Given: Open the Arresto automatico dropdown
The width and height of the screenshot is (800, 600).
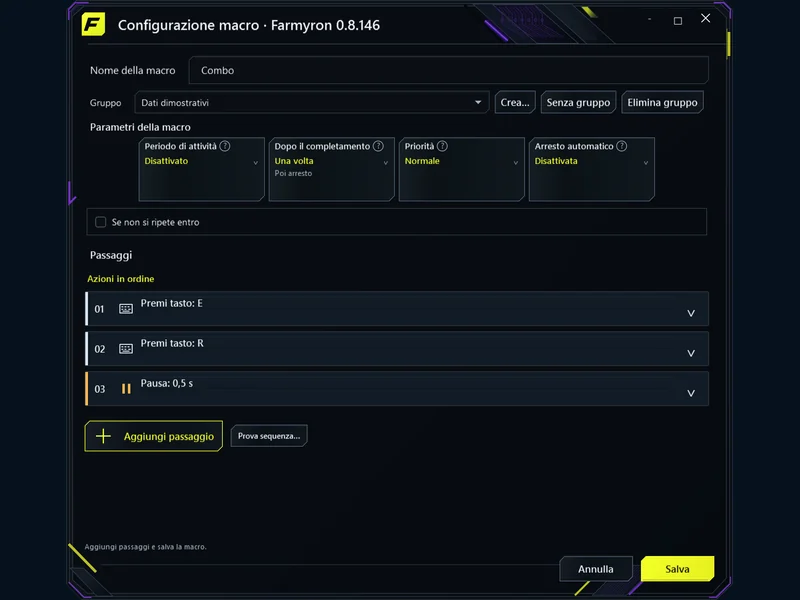Looking at the screenshot, I should [592, 169].
